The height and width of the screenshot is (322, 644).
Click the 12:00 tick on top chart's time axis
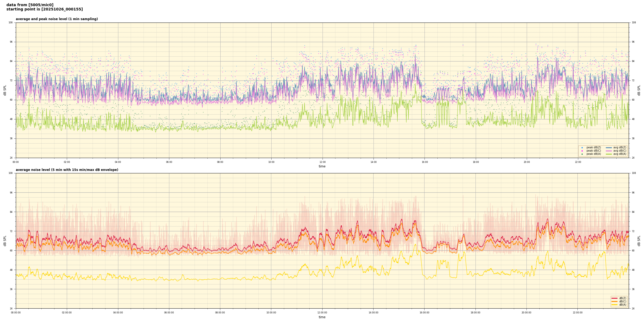coord(322,162)
